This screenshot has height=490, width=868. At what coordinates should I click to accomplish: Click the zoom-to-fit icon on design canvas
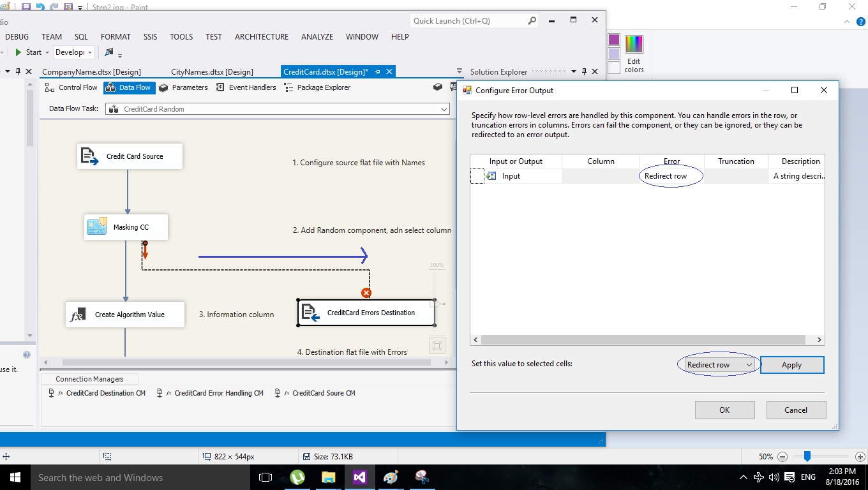click(x=437, y=346)
